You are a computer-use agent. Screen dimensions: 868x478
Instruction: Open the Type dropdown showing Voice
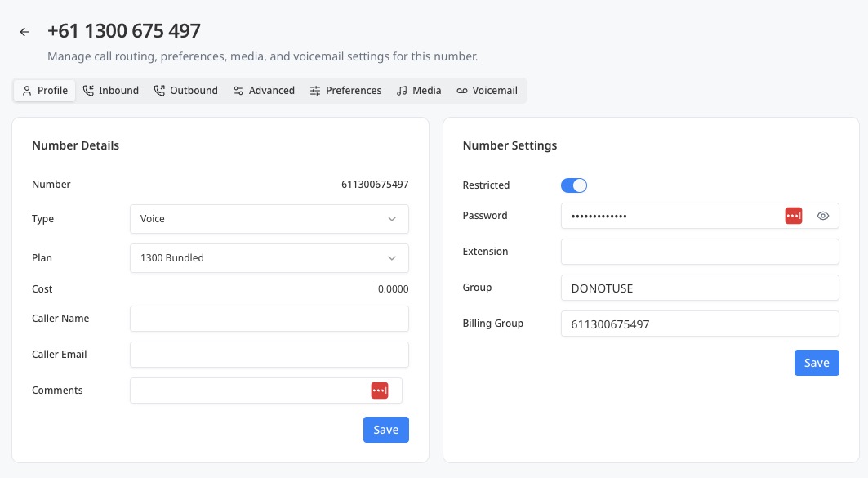click(x=269, y=219)
